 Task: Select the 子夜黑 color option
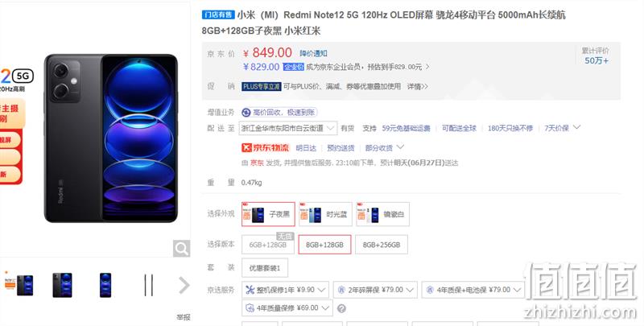tap(268, 214)
